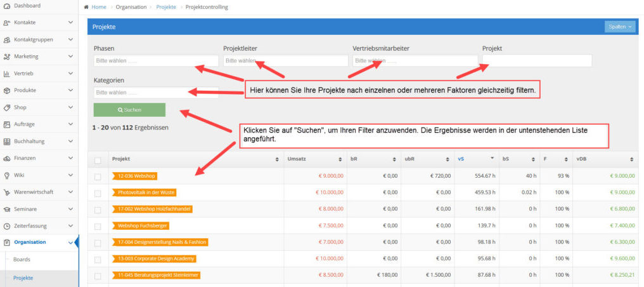
Task: Toggle the select-all checkbox in table header
Action: tap(98, 161)
